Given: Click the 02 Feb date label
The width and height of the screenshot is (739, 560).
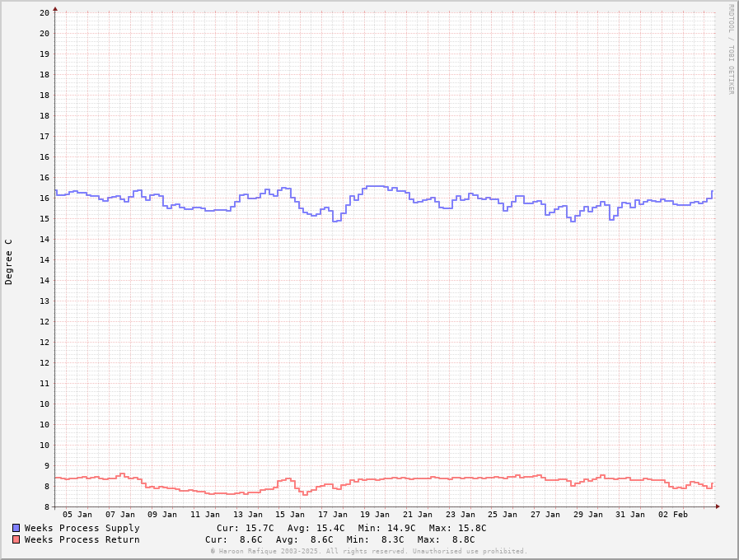Looking at the screenshot, I should coord(673,515).
